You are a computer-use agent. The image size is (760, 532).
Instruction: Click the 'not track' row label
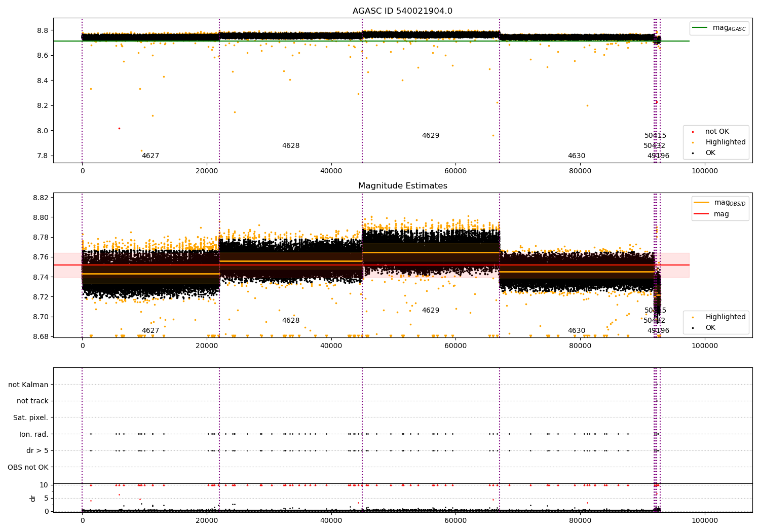point(32,401)
